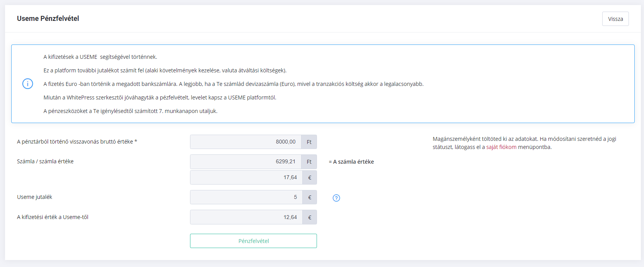Focus the gross withdrawal field showing 8000,00
The width and height of the screenshot is (644, 267).
246,142
